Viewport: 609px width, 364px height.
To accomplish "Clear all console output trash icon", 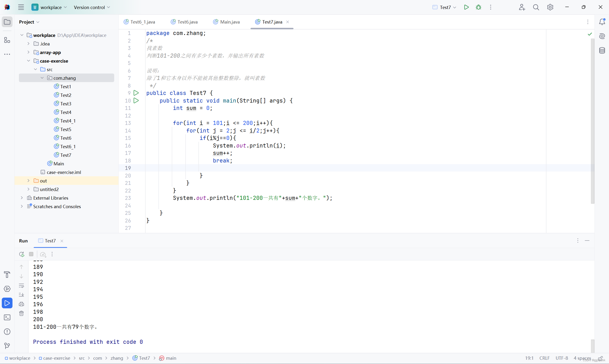I will pos(22,313).
